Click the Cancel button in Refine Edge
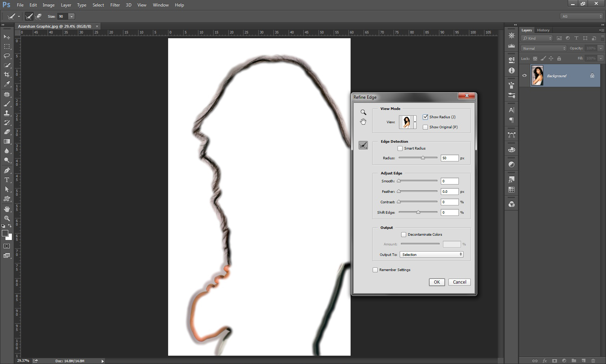Image resolution: width=606 pixels, height=364 pixels. tap(459, 282)
